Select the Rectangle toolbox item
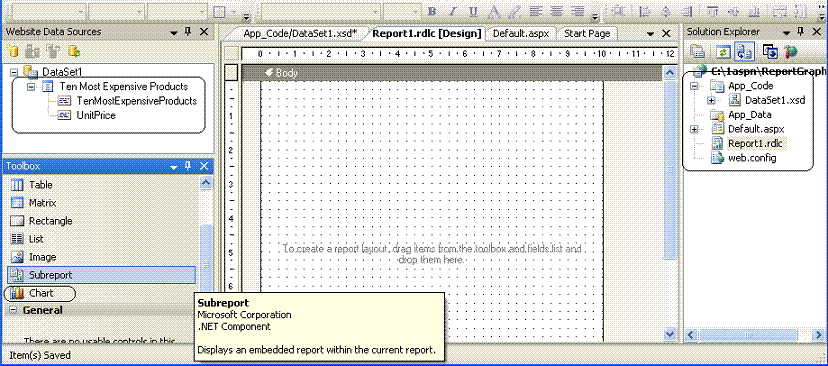 [x=100, y=221]
